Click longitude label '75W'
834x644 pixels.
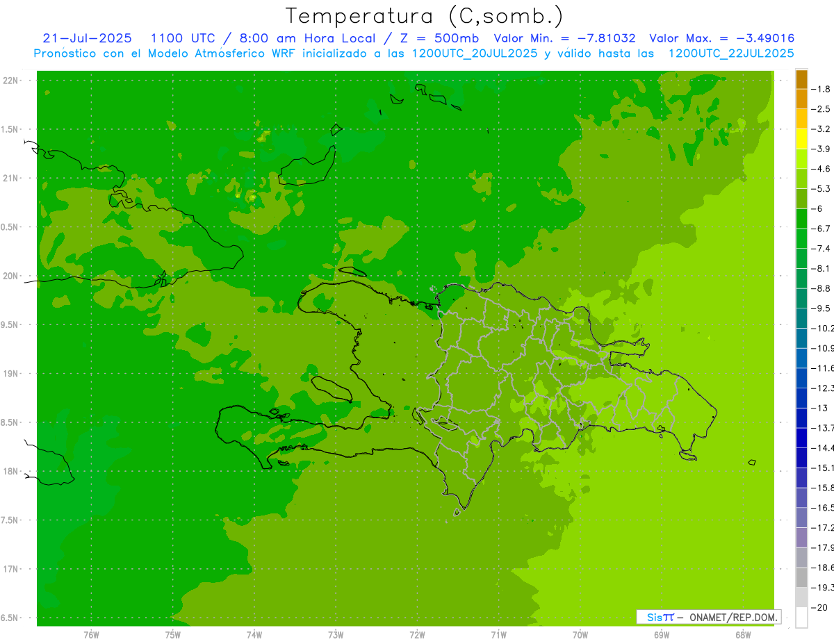click(172, 634)
